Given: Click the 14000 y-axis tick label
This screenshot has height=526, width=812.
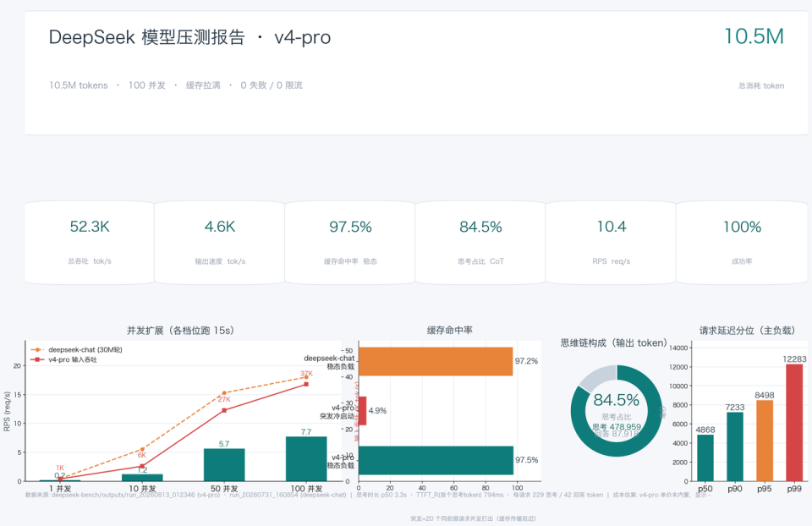Looking at the screenshot, I should point(679,348).
